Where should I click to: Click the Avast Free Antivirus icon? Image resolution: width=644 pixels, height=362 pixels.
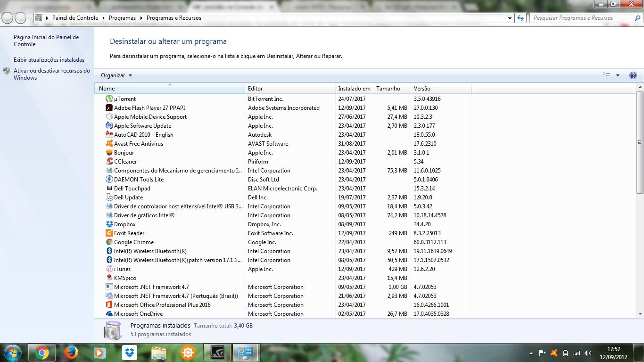[x=109, y=144]
